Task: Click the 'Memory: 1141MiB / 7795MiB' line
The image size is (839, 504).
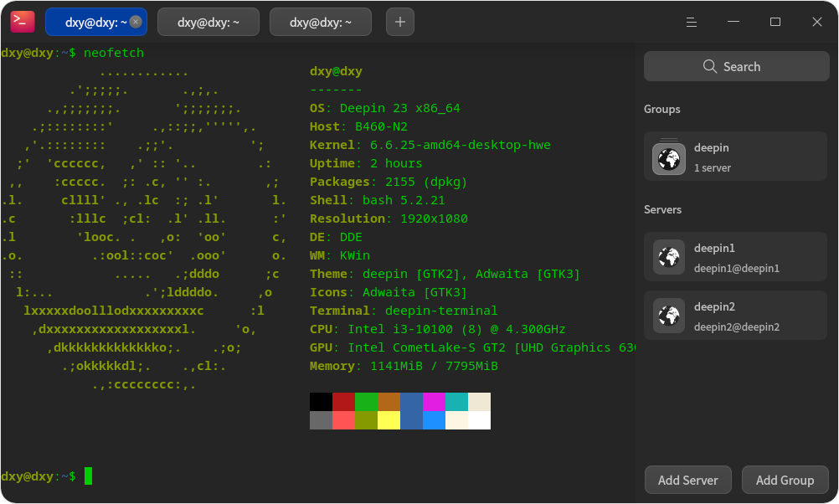Action: (x=404, y=366)
